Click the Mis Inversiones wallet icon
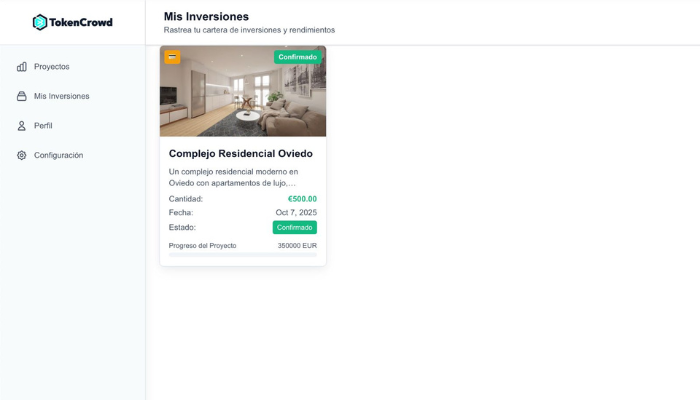This screenshot has height=400, width=700. [x=21, y=96]
